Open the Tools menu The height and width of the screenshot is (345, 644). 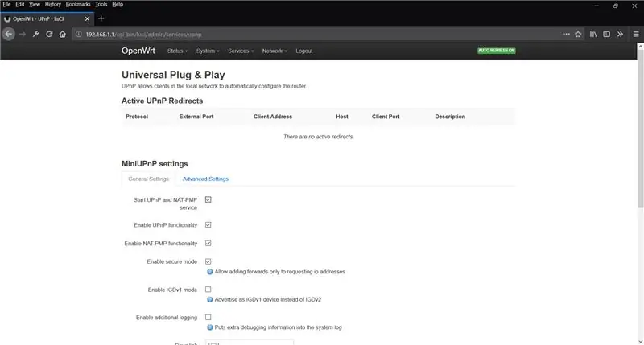tap(101, 4)
